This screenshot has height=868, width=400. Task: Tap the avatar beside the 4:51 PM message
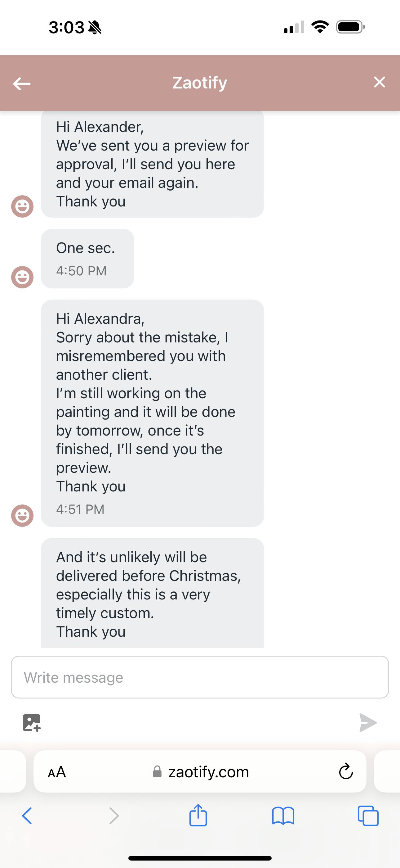(x=23, y=516)
